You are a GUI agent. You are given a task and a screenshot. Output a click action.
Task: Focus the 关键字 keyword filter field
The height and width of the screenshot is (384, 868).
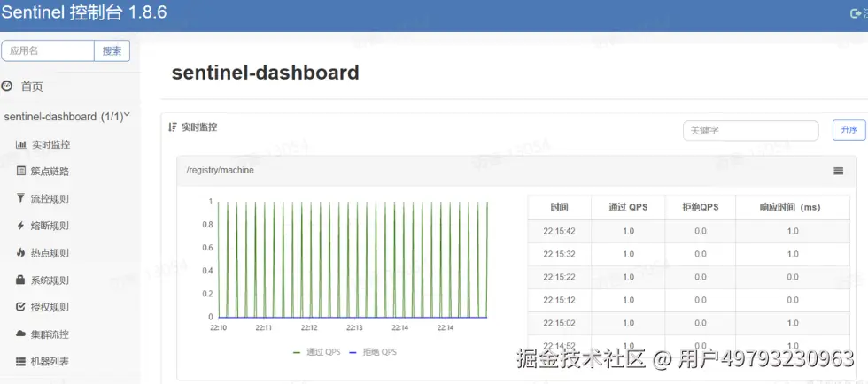point(751,131)
